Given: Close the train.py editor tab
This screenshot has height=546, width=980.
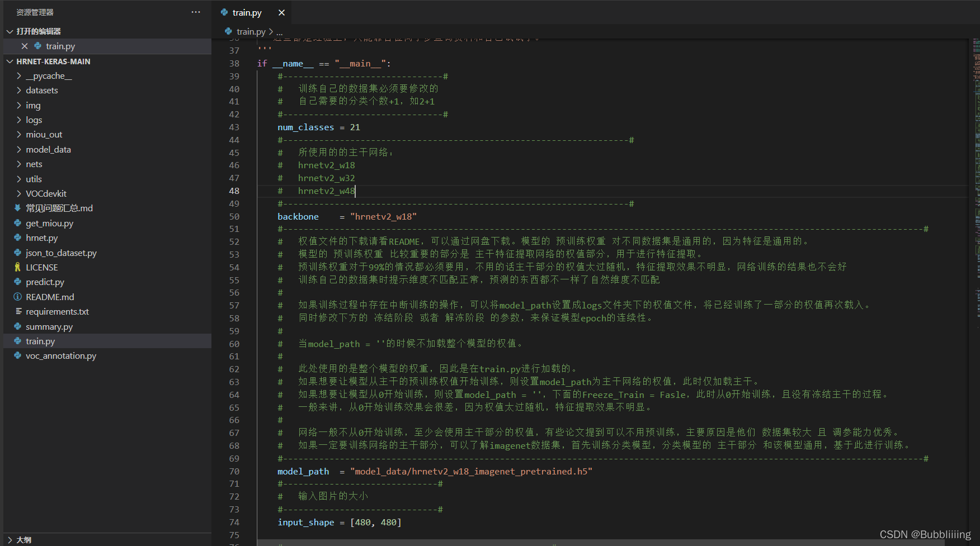Looking at the screenshot, I should pyautogui.click(x=281, y=12).
